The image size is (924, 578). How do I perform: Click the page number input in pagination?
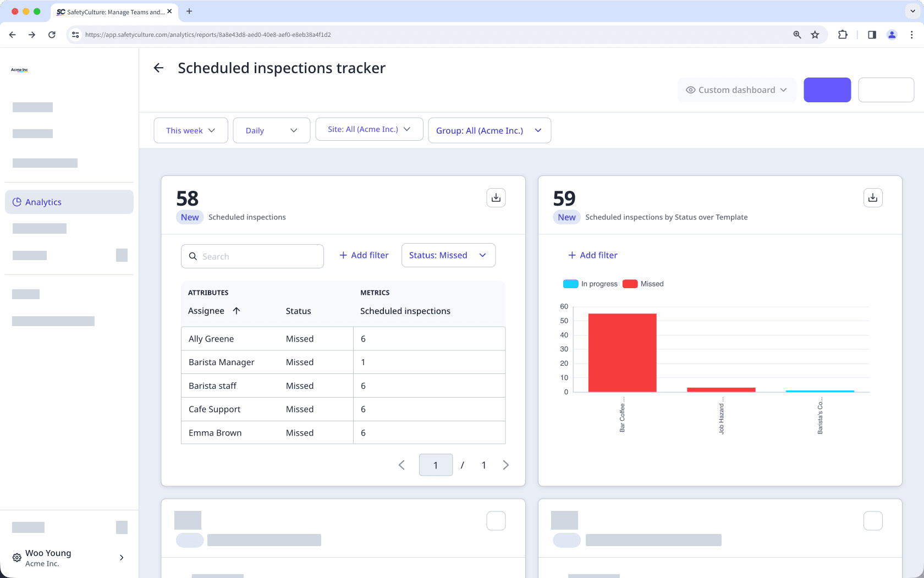click(436, 465)
